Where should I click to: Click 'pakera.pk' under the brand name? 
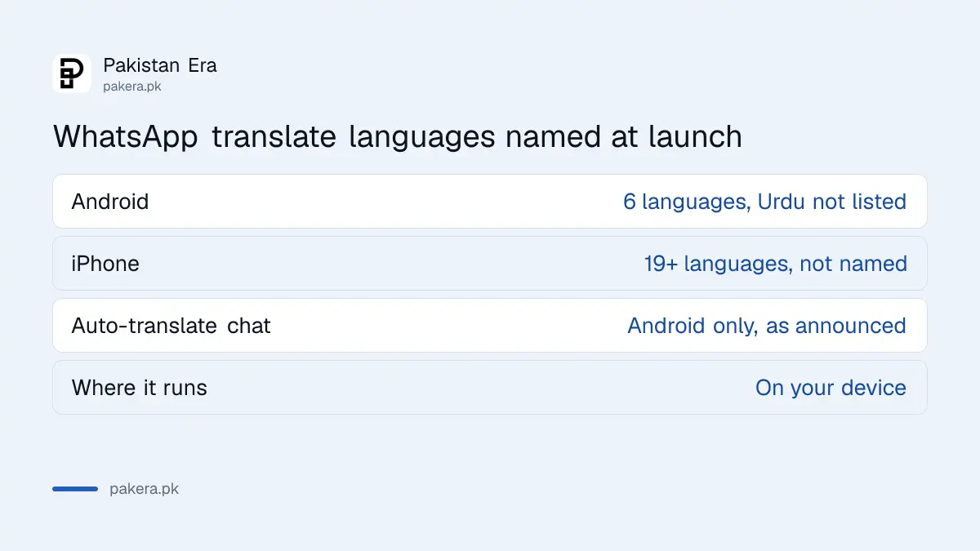point(132,87)
